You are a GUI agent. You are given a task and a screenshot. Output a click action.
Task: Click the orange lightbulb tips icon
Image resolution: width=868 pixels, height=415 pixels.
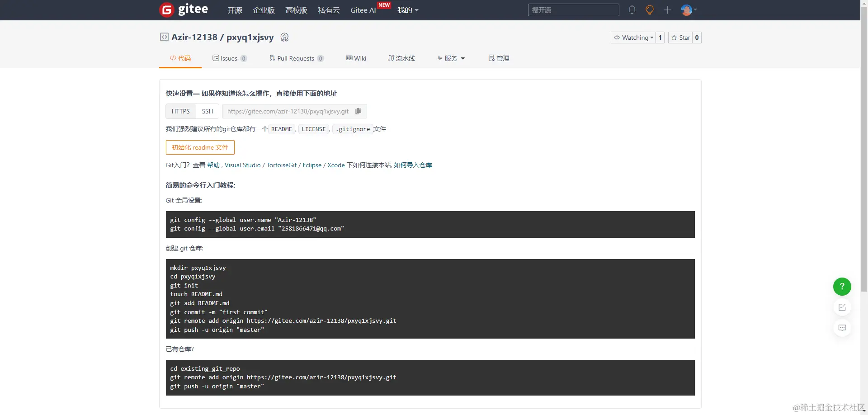click(650, 10)
